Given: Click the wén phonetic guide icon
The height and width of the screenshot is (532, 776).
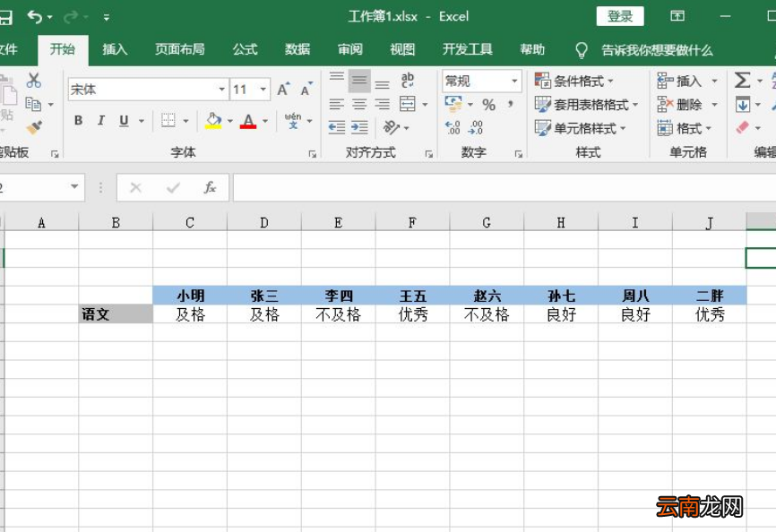Looking at the screenshot, I should (293, 120).
